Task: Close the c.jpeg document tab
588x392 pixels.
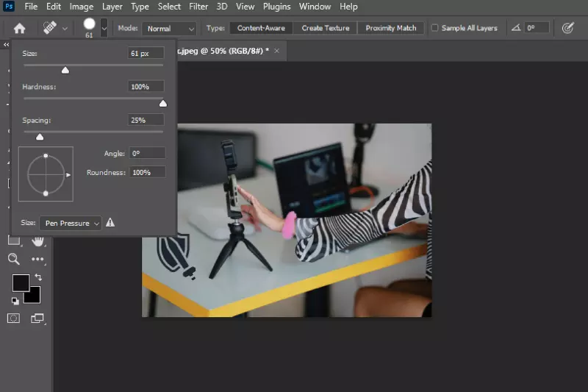Action: pyautogui.click(x=277, y=51)
